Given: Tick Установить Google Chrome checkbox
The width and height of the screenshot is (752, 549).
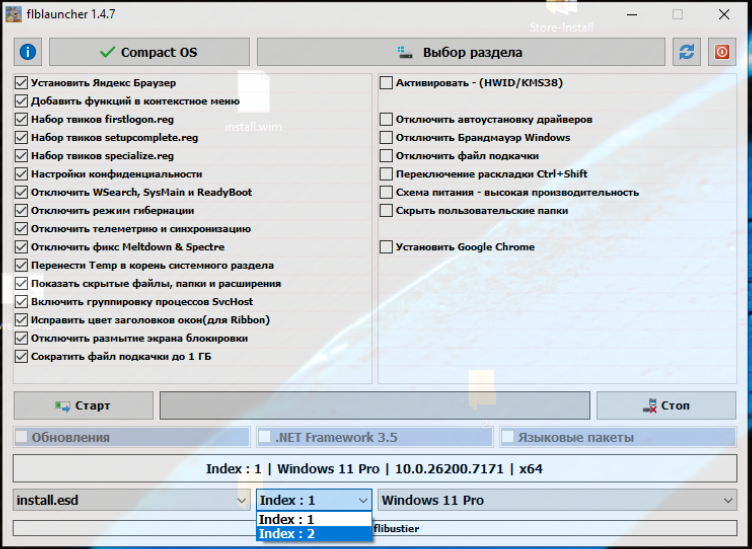Looking at the screenshot, I should [x=386, y=247].
